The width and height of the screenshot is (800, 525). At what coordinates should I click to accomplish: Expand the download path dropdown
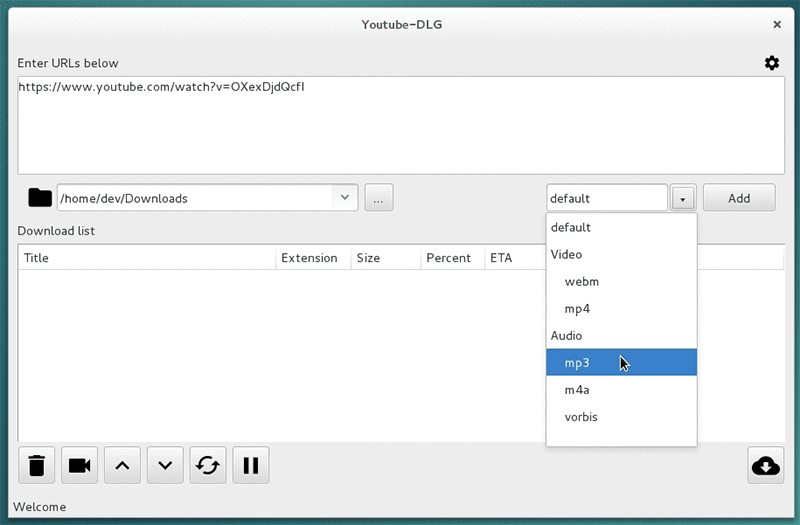coord(345,198)
